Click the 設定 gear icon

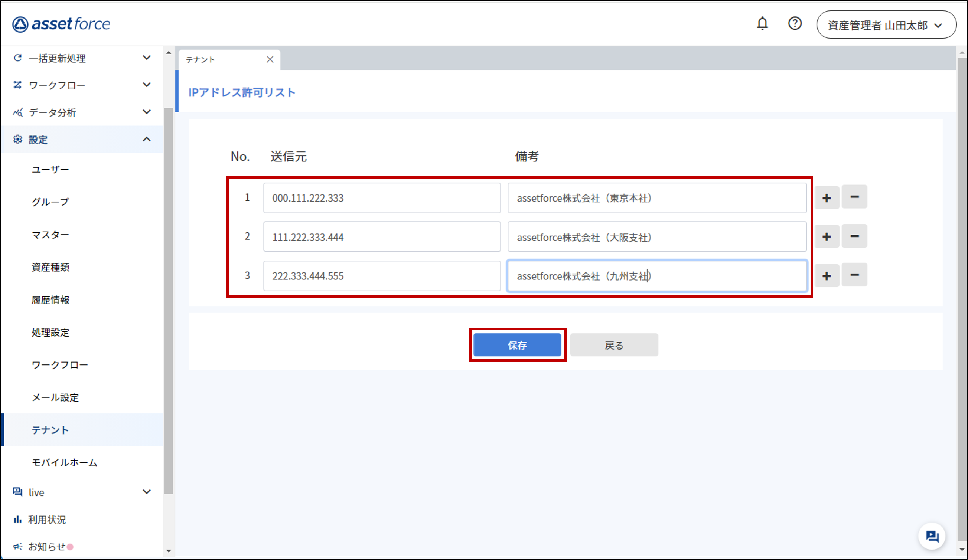click(x=18, y=139)
